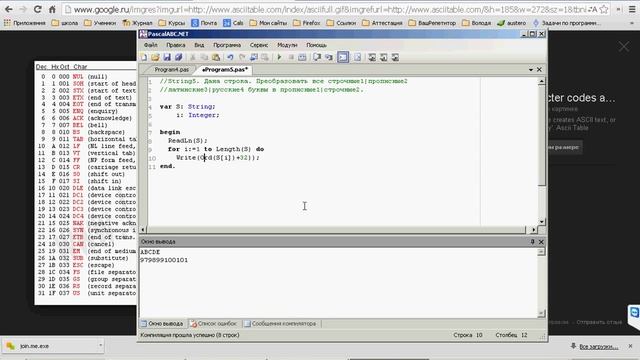Open the Приложения bookmarks shortcut
The width and height of the screenshot is (640, 360).
pos(24,23)
